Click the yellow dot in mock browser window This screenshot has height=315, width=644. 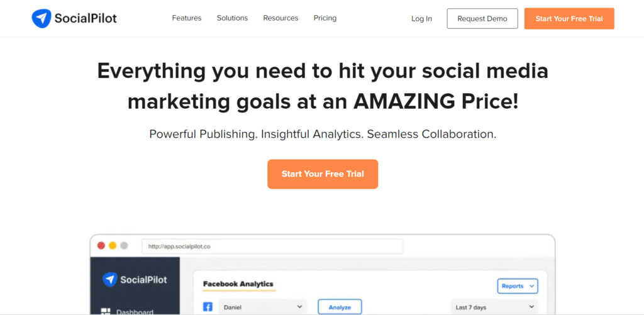pos(113,246)
